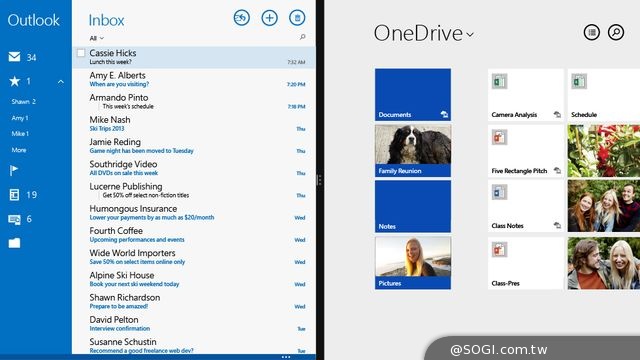Open the Class Notes Word file
The height and width of the screenshot is (360, 640).
coord(526,207)
